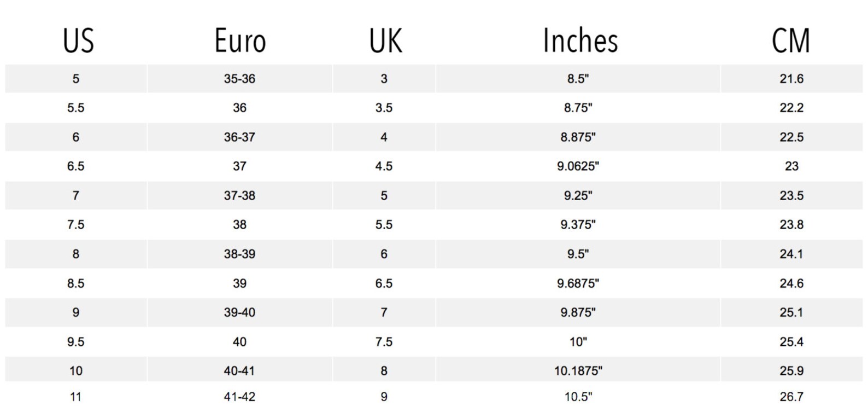This screenshot has height=412, width=868.
Task: Select the 26.7 CM cell
Action: tap(791, 397)
